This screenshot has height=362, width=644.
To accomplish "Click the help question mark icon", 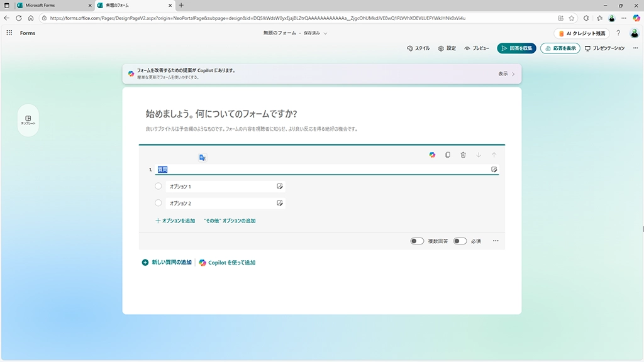I will [618, 33].
